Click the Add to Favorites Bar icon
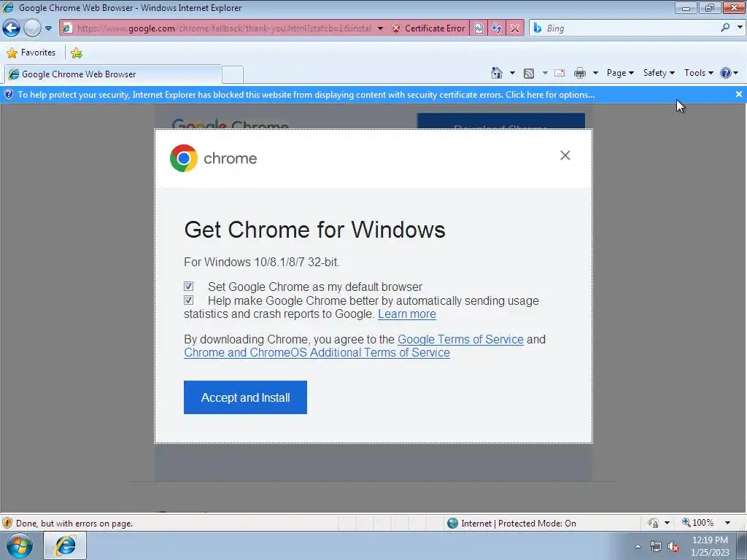This screenshot has width=747, height=560. 76,52
